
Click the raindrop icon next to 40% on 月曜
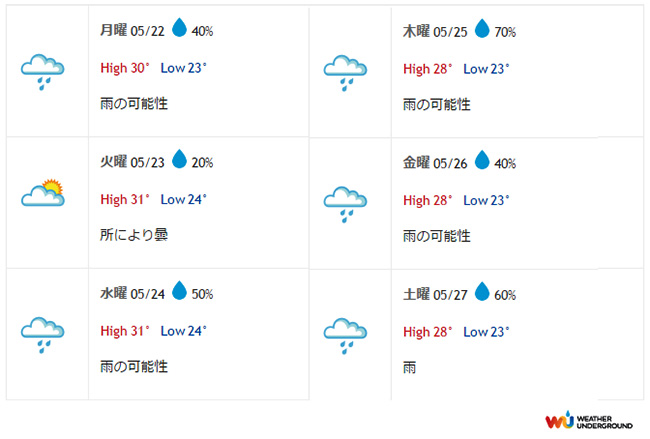pyautogui.click(x=179, y=27)
